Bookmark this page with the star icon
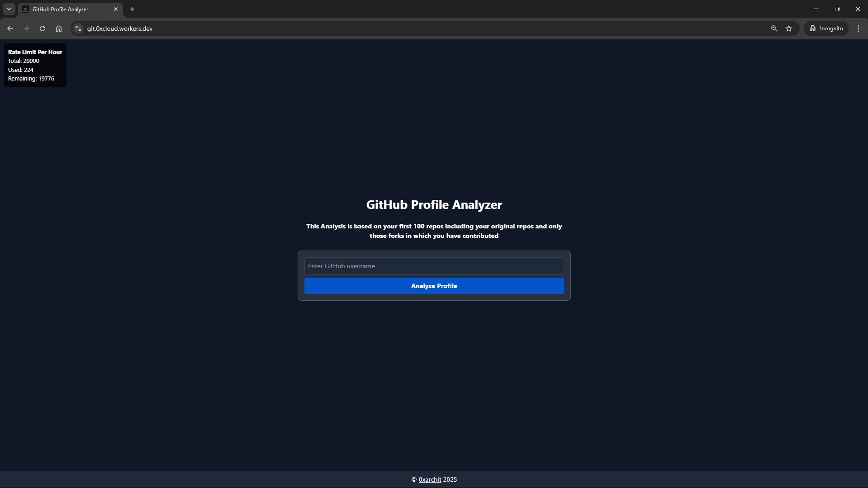868x488 pixels. tap(789, 28)
